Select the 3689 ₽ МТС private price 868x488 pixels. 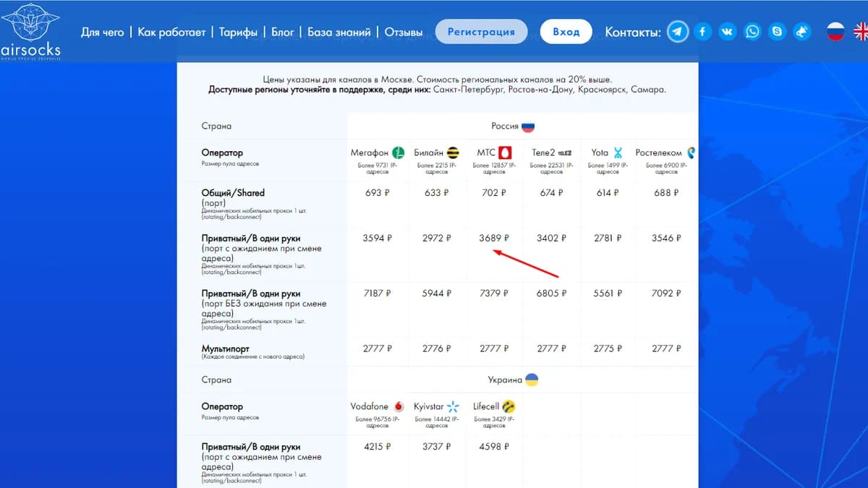point(494,238)
